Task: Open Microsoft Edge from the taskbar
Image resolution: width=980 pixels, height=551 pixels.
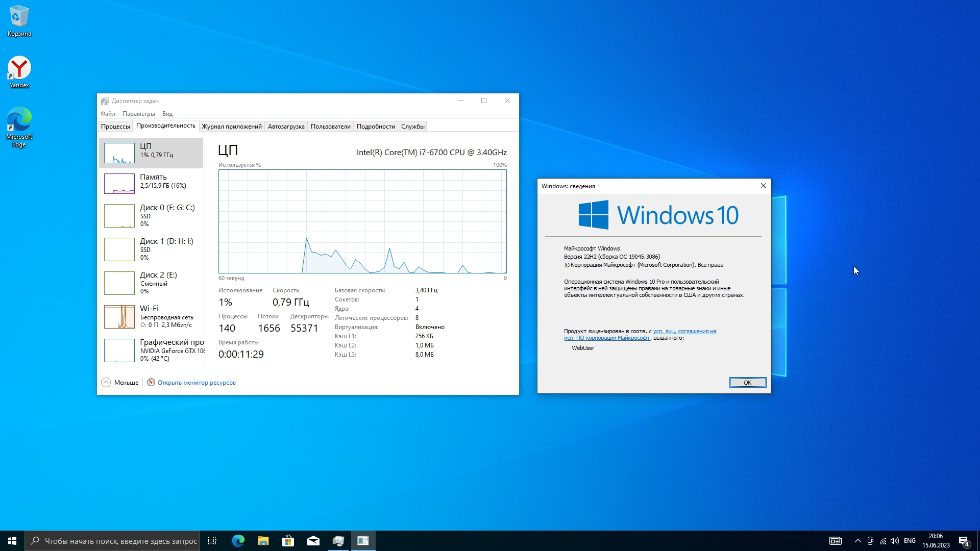Action: tap(238, 541)
